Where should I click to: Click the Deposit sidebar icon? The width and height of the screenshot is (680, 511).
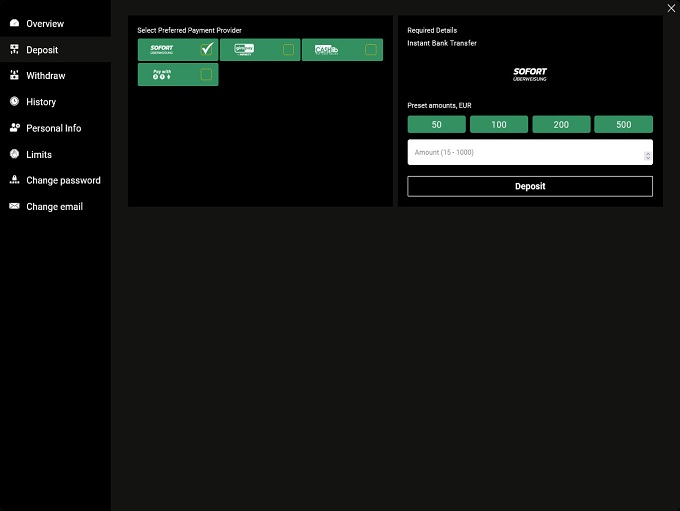click(x=14, y=49)
